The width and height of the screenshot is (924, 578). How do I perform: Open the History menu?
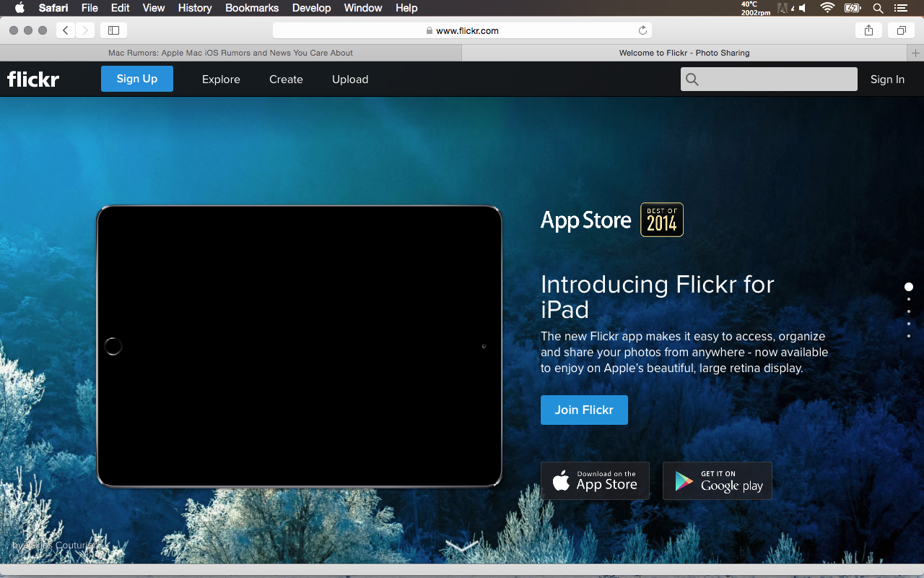pyautogui.click(x=195, y=8)
